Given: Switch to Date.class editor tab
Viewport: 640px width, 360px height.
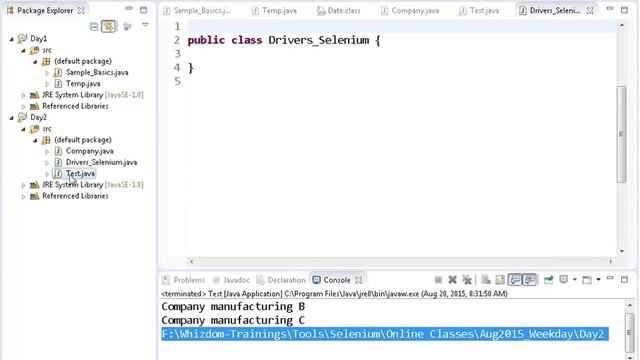Looking at the screenshot, I should (339, 11).
